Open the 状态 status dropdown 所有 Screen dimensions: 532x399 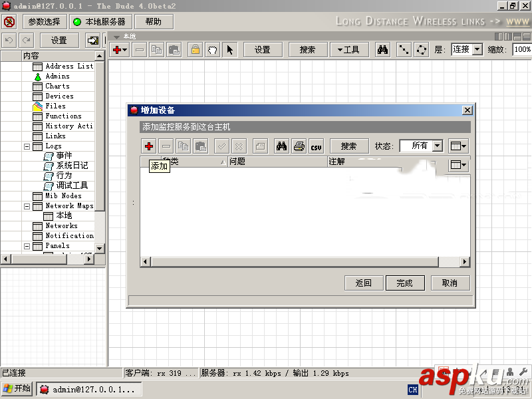coord(422,146)
